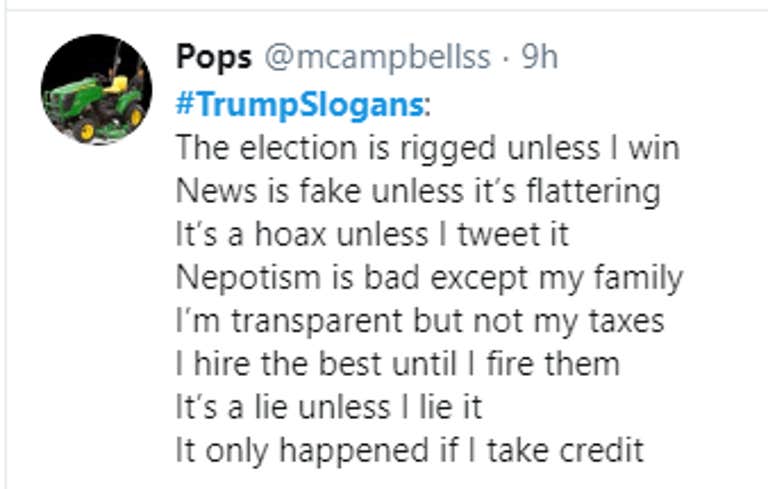Viewport: 768px width, 489px height.
Task: Visit the @mcampbellss handle link
Action: click(378, 58)
